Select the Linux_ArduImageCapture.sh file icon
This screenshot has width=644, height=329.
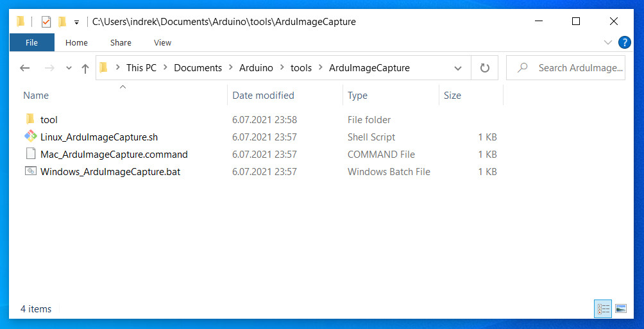(x=30, y=137)
